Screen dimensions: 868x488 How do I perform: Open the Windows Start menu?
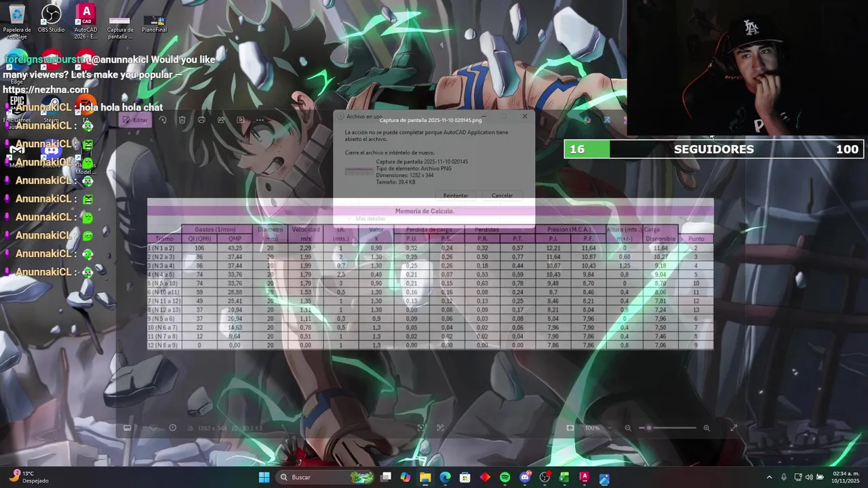[x=264, y=477]
